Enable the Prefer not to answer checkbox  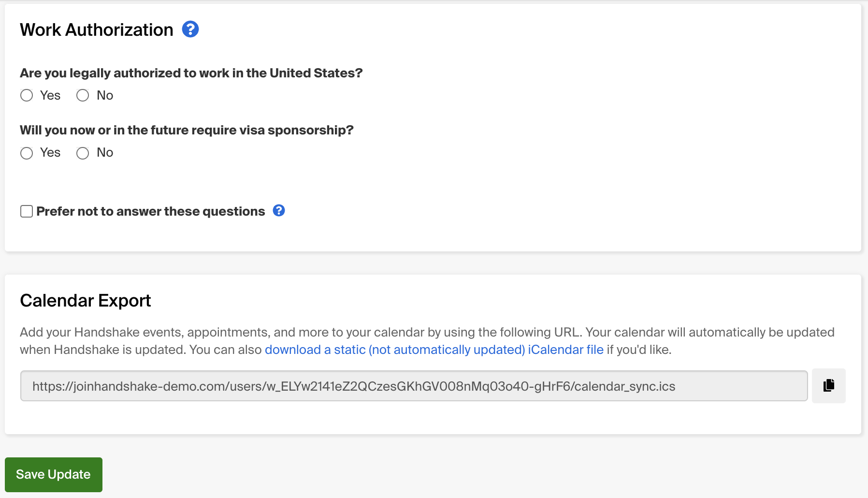(27, 211)
